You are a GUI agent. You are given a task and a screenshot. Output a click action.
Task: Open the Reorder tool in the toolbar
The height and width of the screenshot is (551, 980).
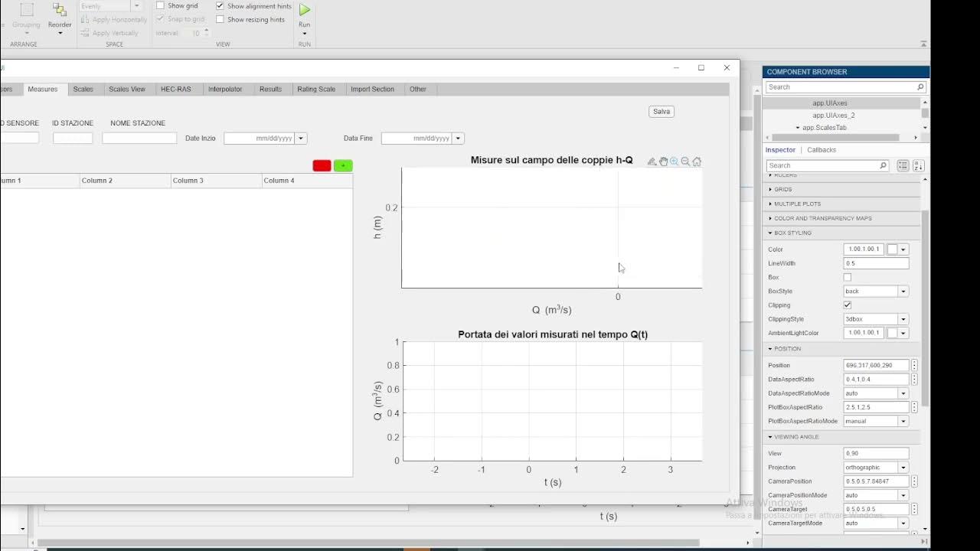60,18
